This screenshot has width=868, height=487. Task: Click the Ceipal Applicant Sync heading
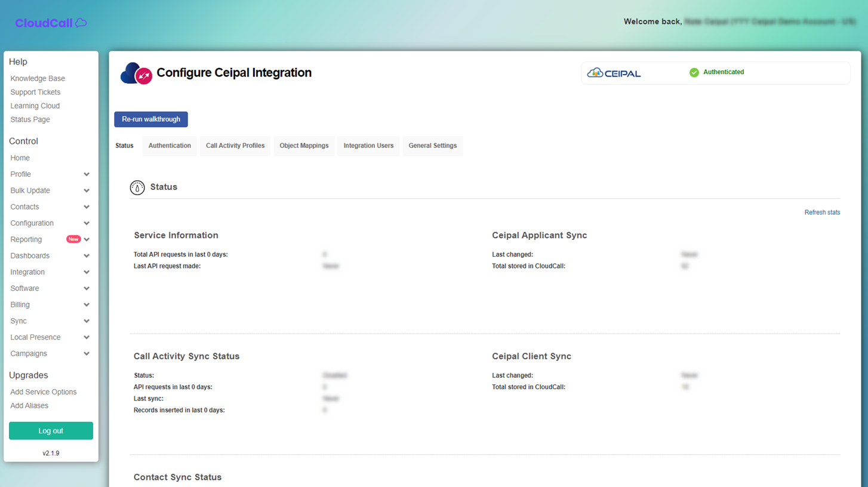pos(540,236)
